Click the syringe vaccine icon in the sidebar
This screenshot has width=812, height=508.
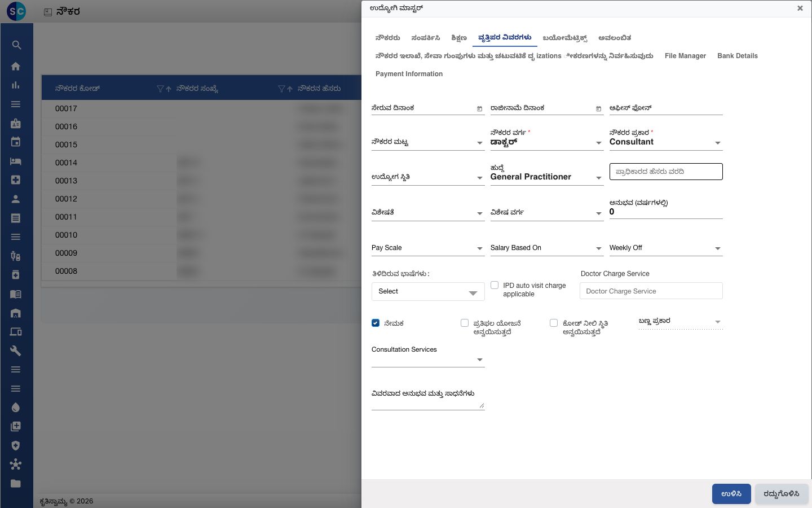(16, 256)
